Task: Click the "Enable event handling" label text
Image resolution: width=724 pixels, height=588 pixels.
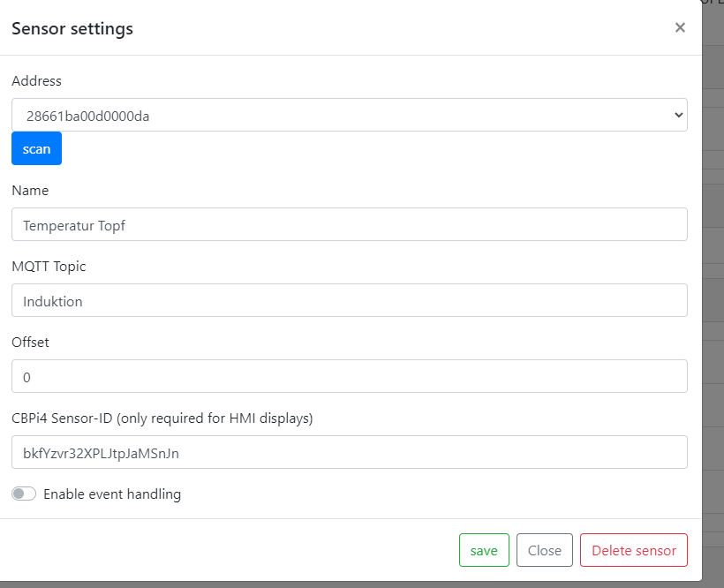Action: point(112,494)
